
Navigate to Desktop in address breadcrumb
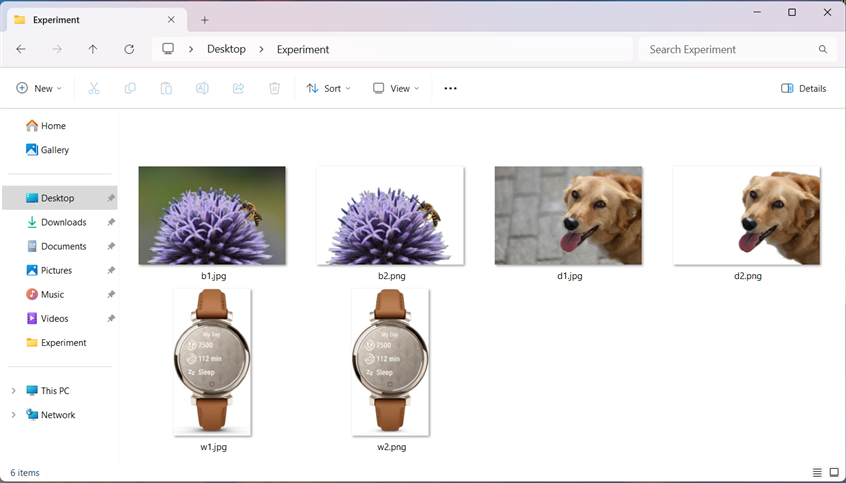226,49
